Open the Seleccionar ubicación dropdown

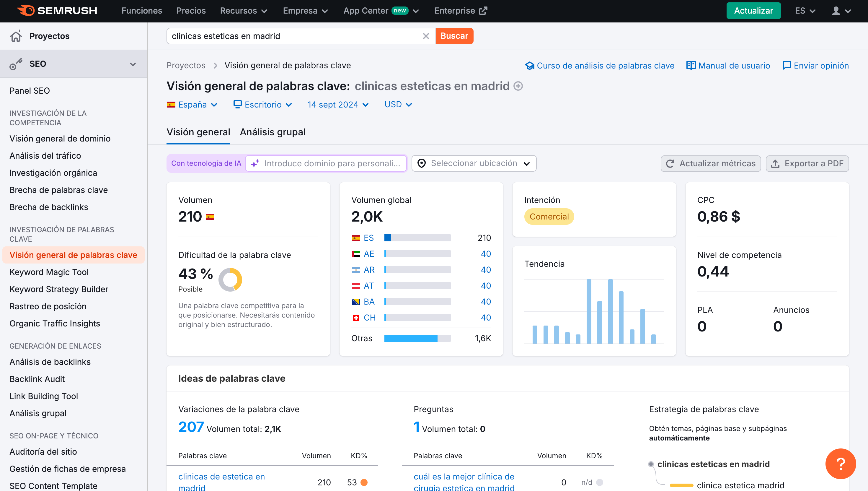[474, 164]
